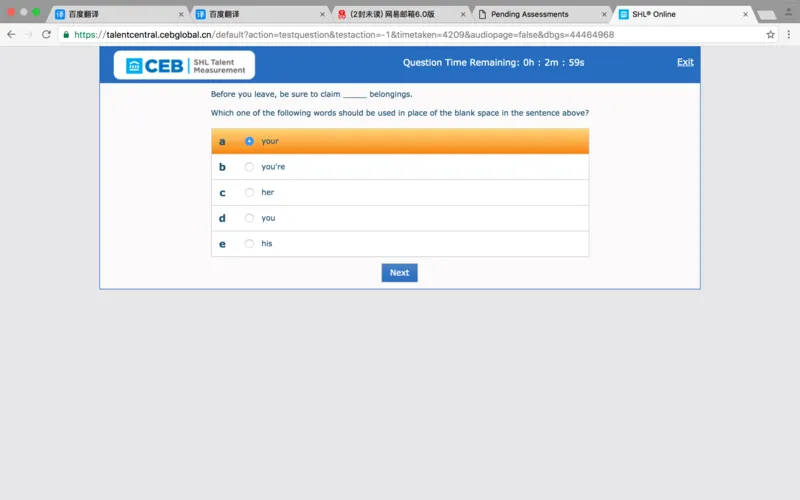
Task: Click the URL address bar field
Action: click(400, 34)
